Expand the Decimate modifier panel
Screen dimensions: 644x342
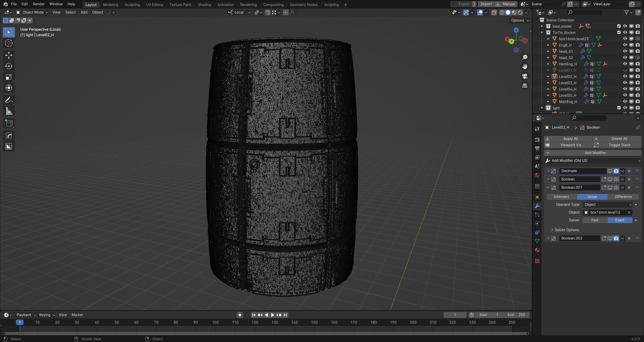point(548,171)
